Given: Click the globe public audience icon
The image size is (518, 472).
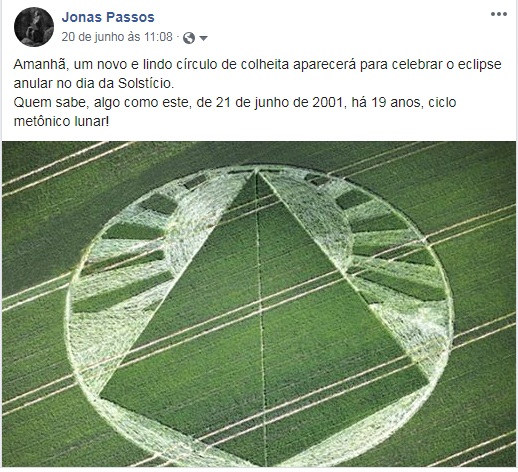Looking at the screenshot, I should click(x=189, y=38).
